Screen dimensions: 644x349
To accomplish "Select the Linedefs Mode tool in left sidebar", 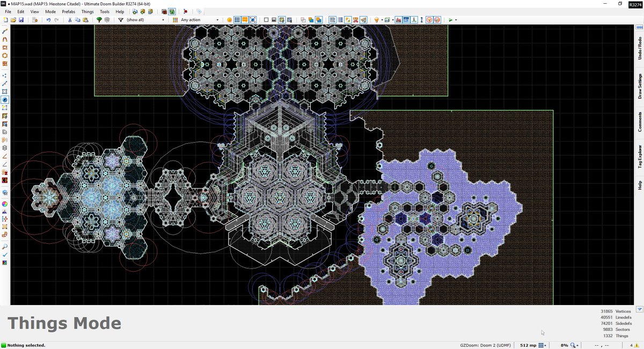I will (x=5, y=83).
